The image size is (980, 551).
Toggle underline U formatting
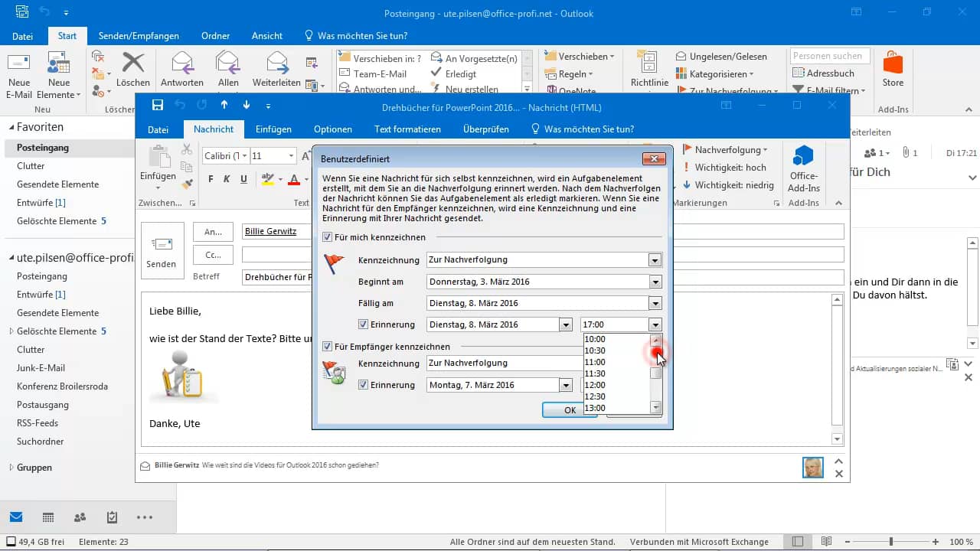pos(243,180)
